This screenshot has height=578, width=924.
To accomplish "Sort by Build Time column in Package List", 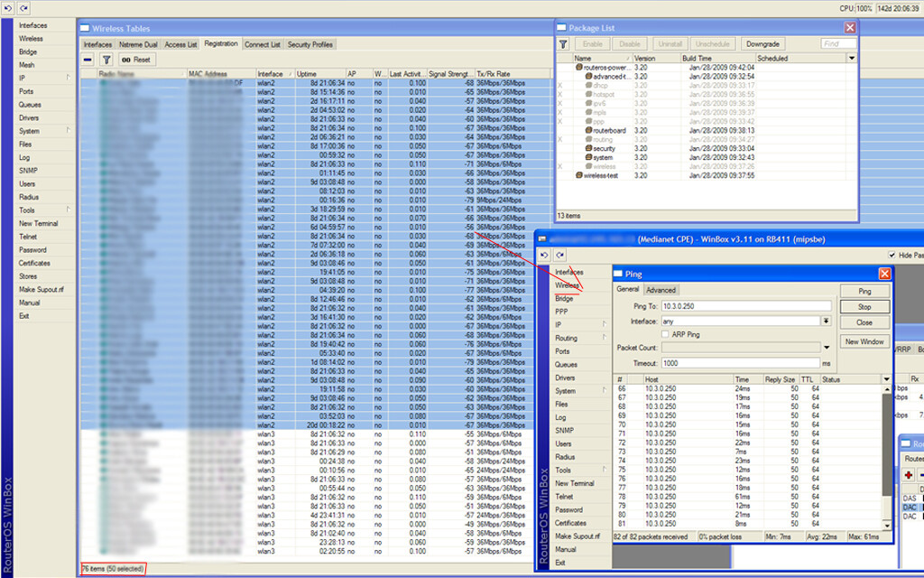I will click(x=717, y=59).
